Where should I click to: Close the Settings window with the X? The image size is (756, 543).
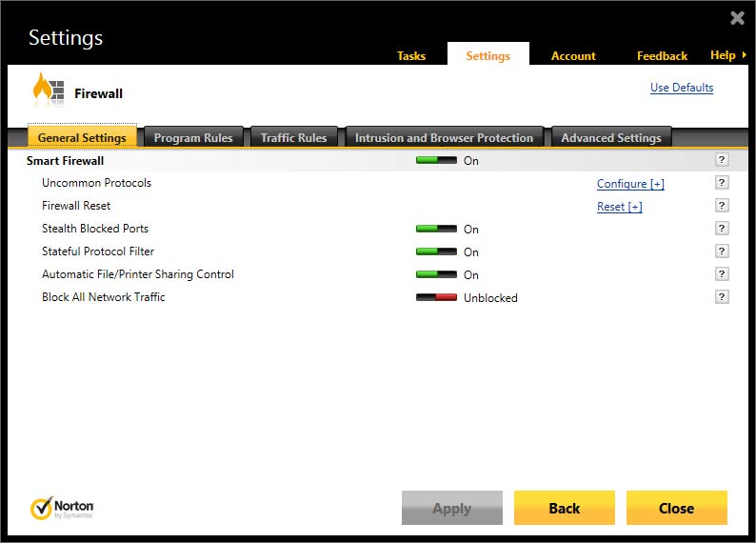pos(737,18)
